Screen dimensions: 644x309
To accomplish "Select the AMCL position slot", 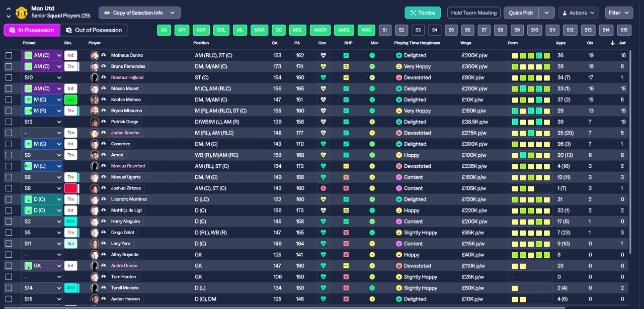I will point(344,30).
